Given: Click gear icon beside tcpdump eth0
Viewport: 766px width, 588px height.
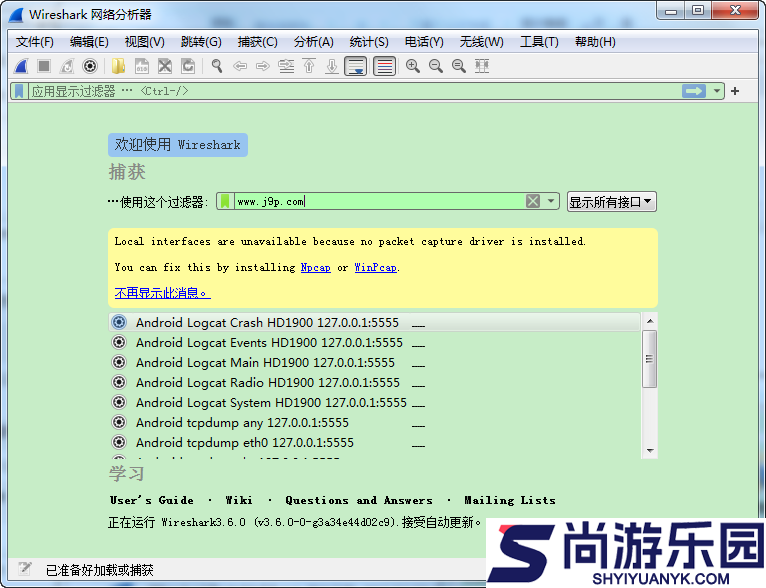Looking at the screenshot, I should (x=119, y=442).
